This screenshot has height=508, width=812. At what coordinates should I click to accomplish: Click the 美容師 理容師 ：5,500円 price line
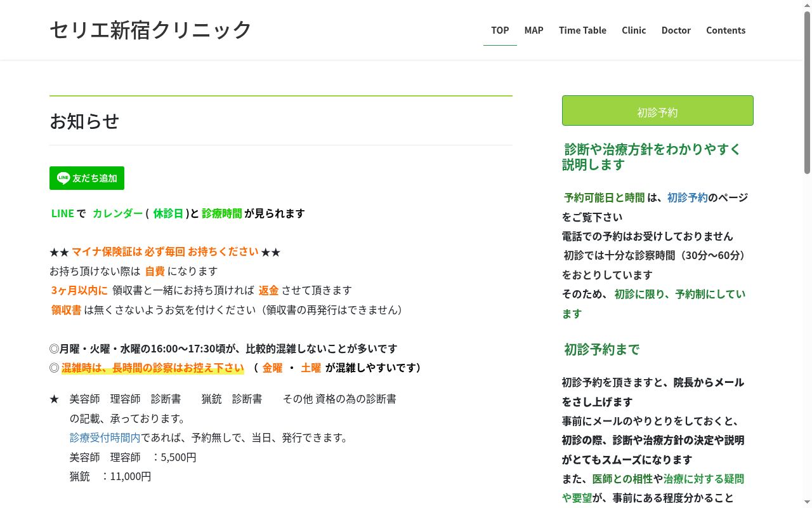[133, 457]
